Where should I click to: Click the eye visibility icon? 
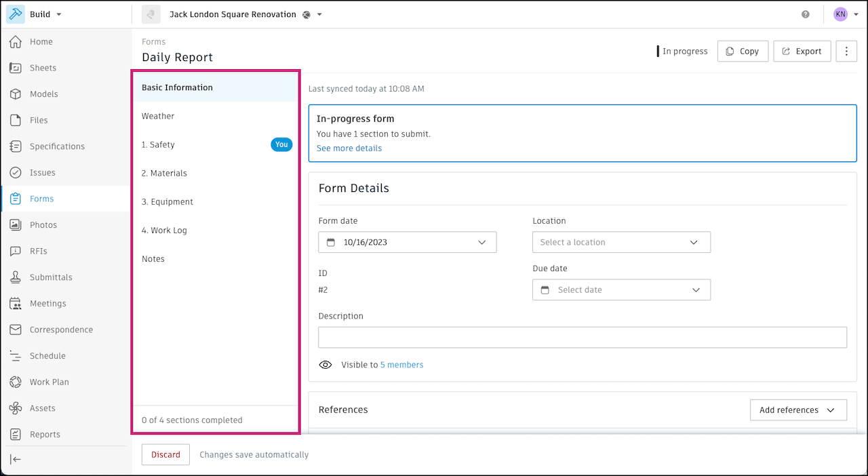coord(325,365)
